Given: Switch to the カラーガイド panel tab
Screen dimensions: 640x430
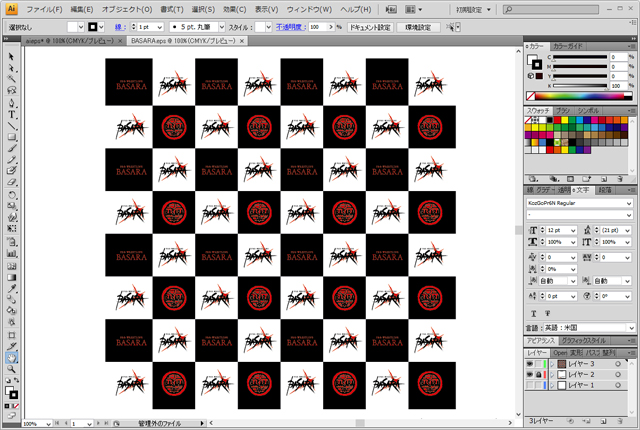Looking at the screenshot, I should (x=567, y=46).
